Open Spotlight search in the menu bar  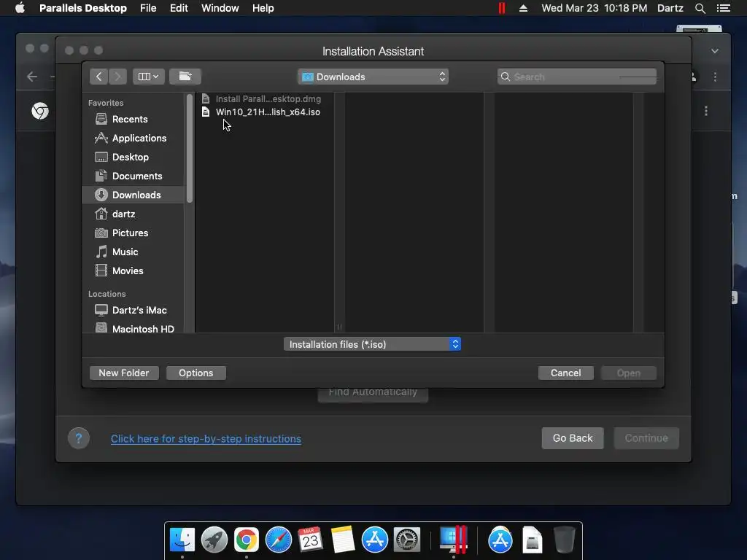point(700,8)
